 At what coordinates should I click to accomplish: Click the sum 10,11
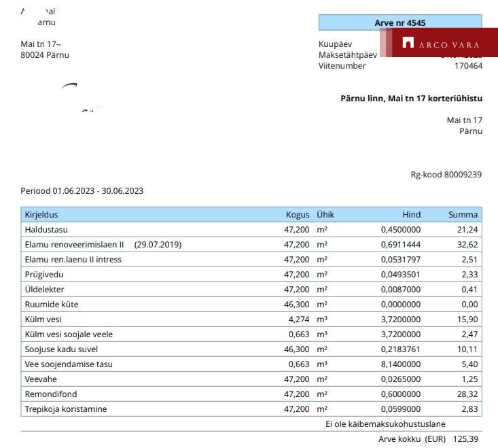[467, 349]
